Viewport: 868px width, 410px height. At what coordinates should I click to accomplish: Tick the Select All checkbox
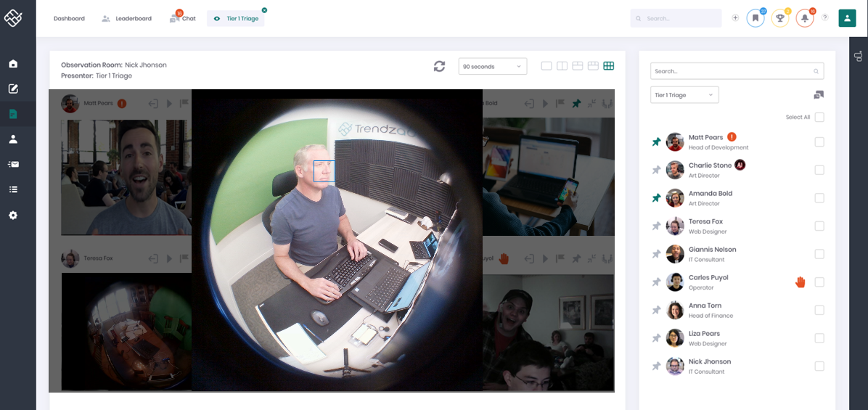pos(819,118)
